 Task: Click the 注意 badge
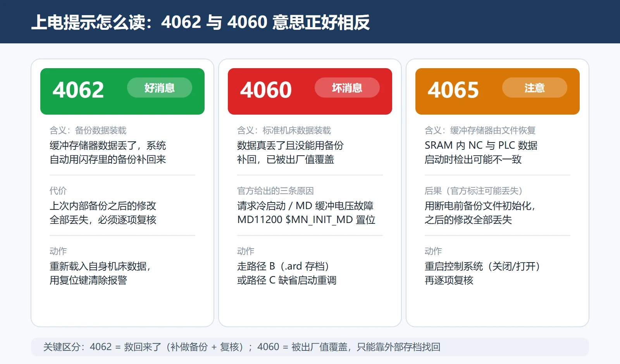point(535,88)
